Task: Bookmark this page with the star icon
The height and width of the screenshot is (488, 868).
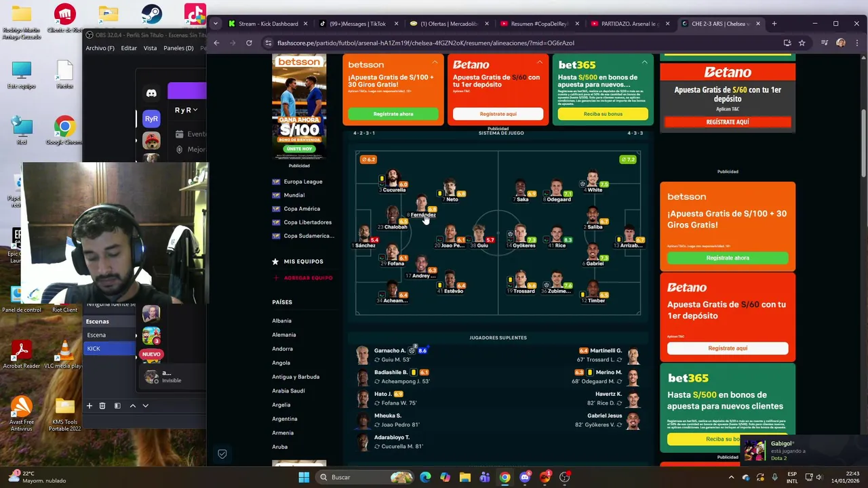Action: [x=802, y=43]
